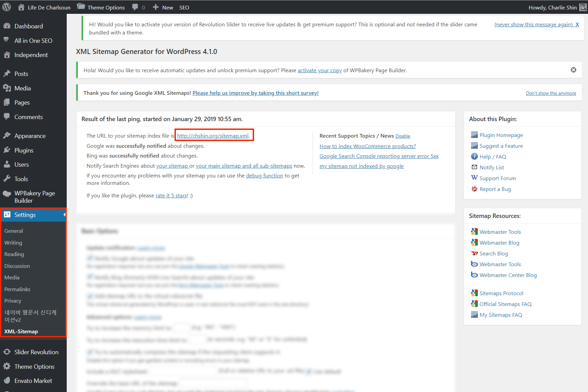Viewport: 588px width, 392px height.
Task: Open SEO menu in admin bar
Action: pos(184,7)
